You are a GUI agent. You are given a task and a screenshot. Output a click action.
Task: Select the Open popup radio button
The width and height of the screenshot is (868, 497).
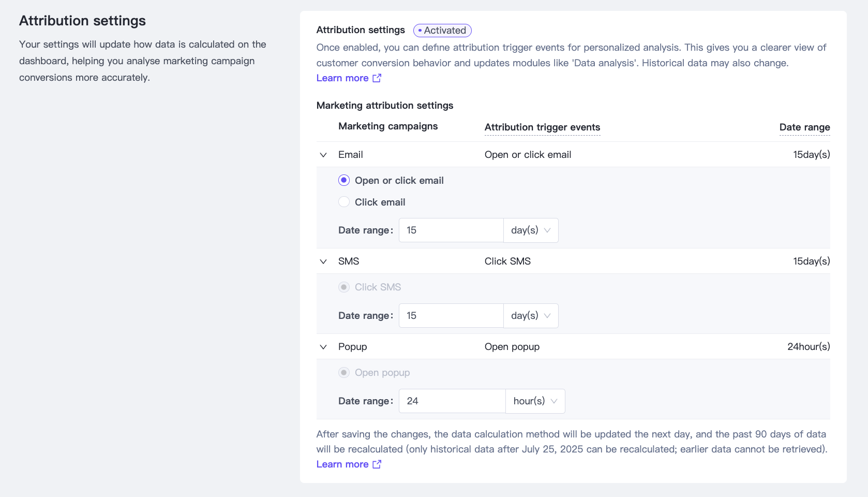(344, 372)
